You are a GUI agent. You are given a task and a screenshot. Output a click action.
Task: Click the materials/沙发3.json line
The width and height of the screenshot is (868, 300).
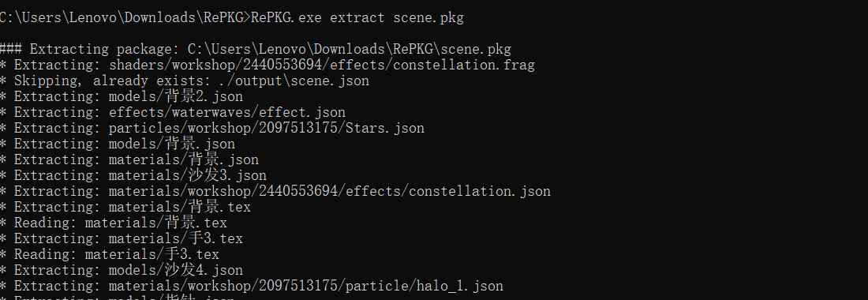click(133, 175)
